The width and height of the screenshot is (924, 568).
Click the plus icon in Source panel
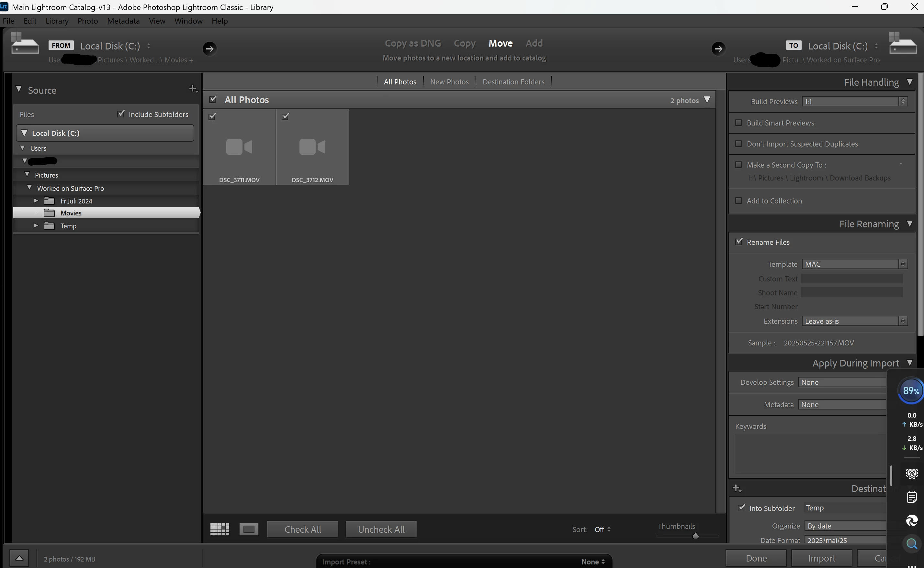193,89
